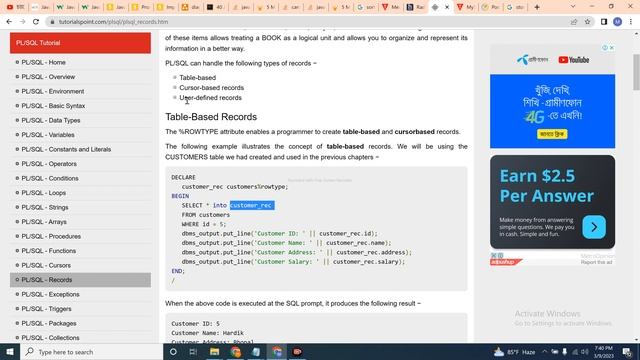This screenshot has width=640, height=360.
Task: Click the 'Cursor-based records' bullet item
Action: 211,88
